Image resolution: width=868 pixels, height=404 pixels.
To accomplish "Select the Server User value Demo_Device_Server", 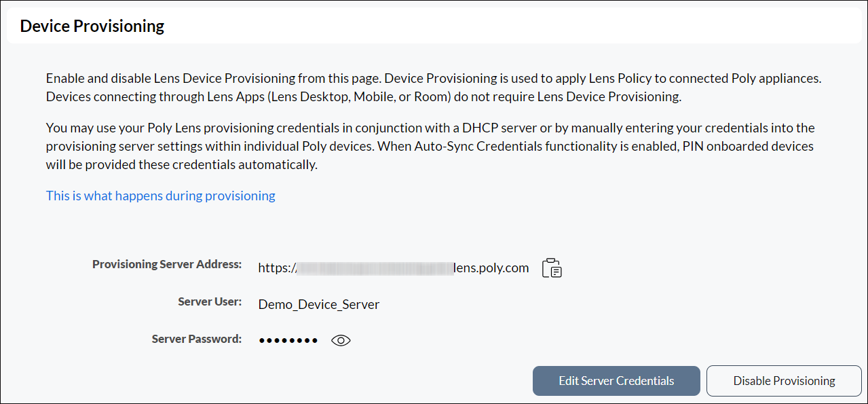I will point(318,304).
